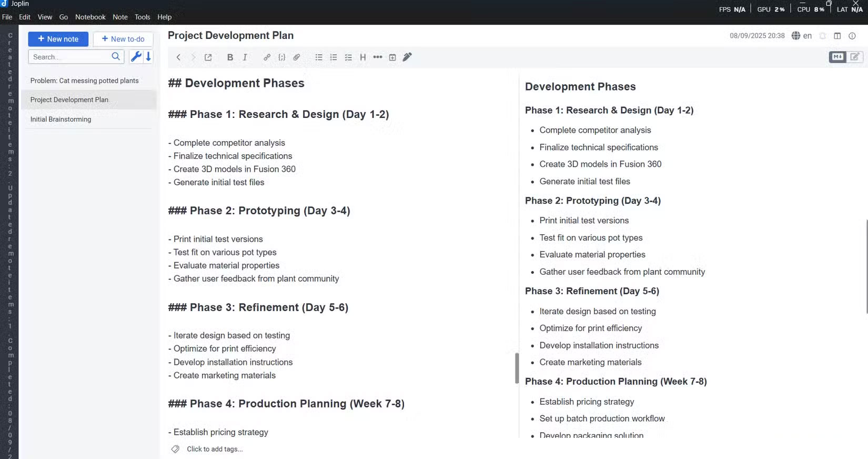Open the Notebook menu
This screenshot has height=459, width=868.
90,17
